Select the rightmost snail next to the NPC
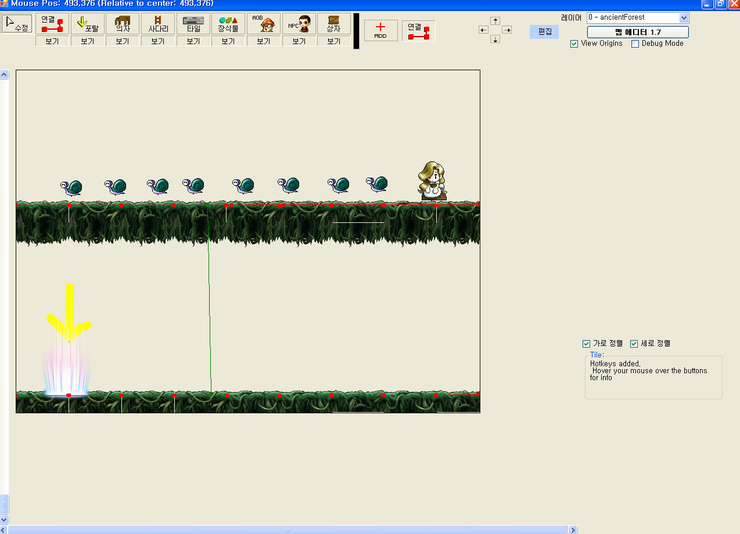 tap(377, 184)
